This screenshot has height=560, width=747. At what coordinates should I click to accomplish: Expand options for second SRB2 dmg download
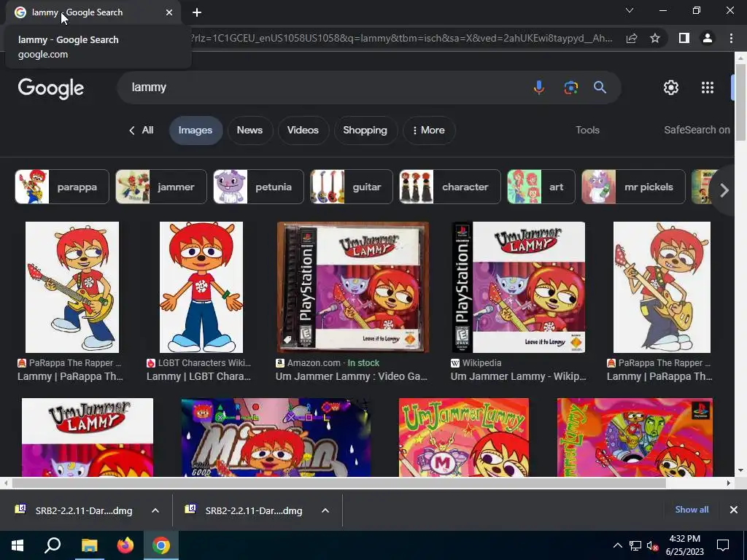(325, 510)
